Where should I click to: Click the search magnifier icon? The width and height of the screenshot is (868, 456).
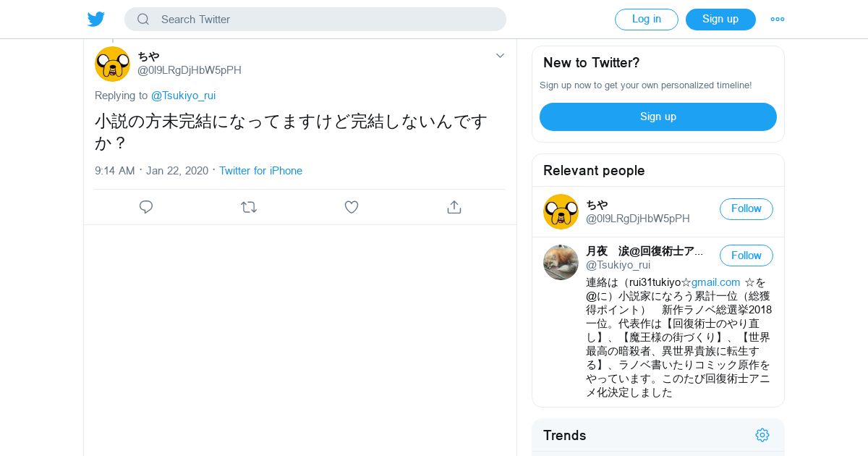point(143,20)
